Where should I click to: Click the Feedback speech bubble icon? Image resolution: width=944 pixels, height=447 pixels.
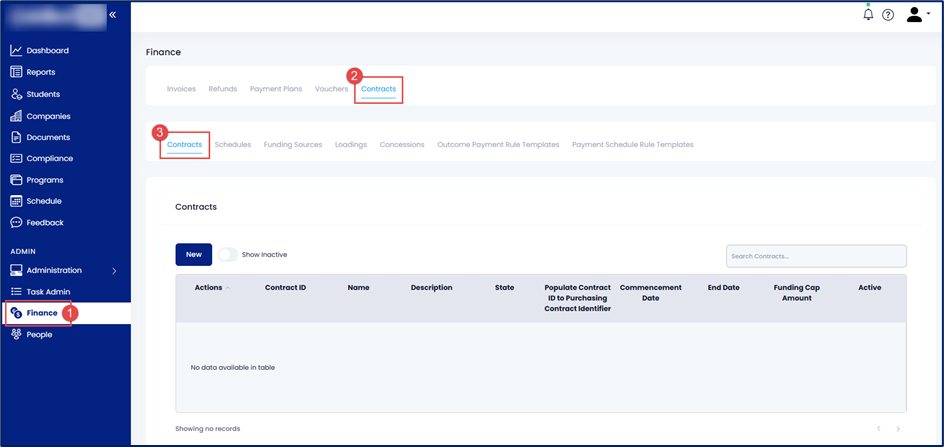pos(16,222)
